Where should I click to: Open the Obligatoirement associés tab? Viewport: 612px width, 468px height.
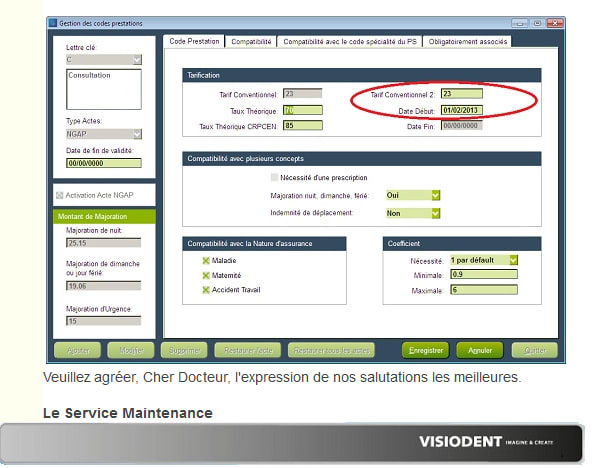coord(468,42)
